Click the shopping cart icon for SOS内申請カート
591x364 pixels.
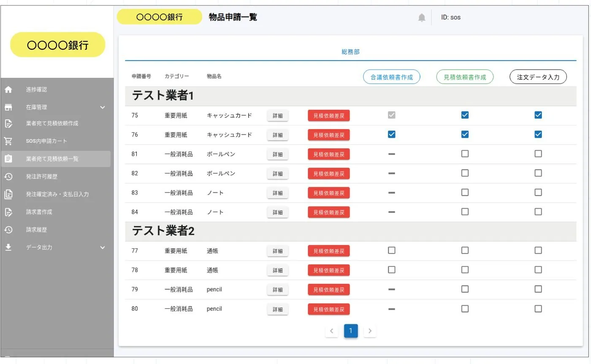pos(8,141)
